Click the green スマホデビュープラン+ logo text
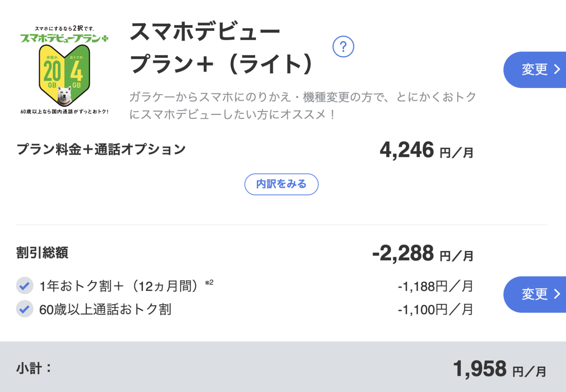 [x=64, y=38]
